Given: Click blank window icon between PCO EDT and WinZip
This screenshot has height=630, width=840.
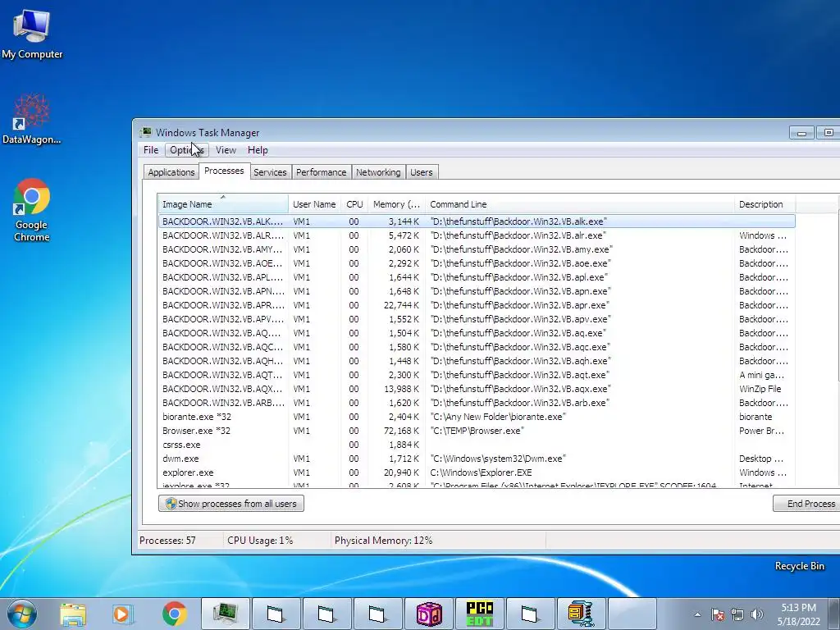Looking at the screenshot, I should (531, 614).
